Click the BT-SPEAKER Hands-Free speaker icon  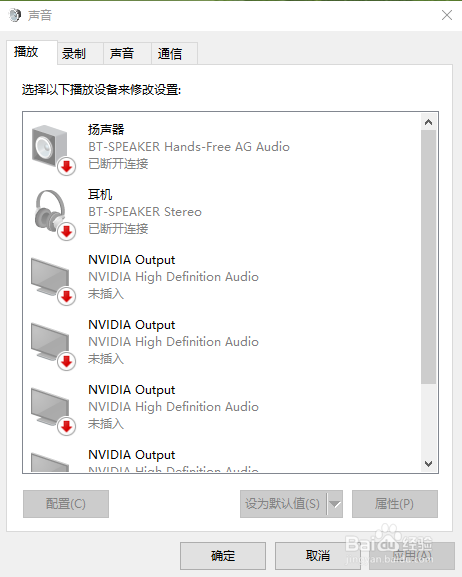[x=53, y=149]
